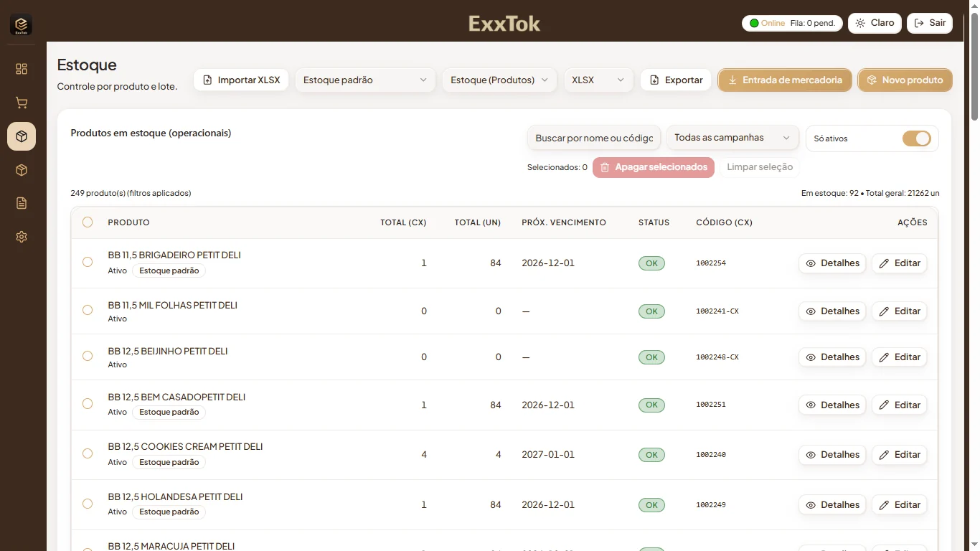Image resolution: width=980 pixels, height=551 pixels.
Task: Switch theme with the Claro button
Action: tap(875, 23)
